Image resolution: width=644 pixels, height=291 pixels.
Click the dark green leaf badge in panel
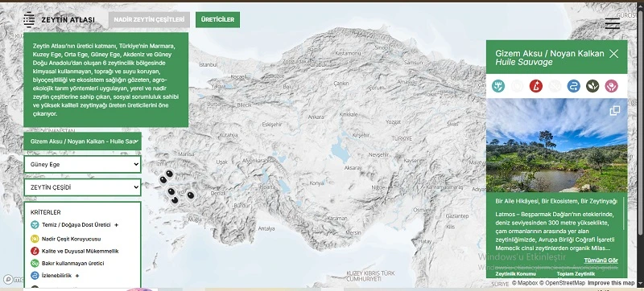592,86
